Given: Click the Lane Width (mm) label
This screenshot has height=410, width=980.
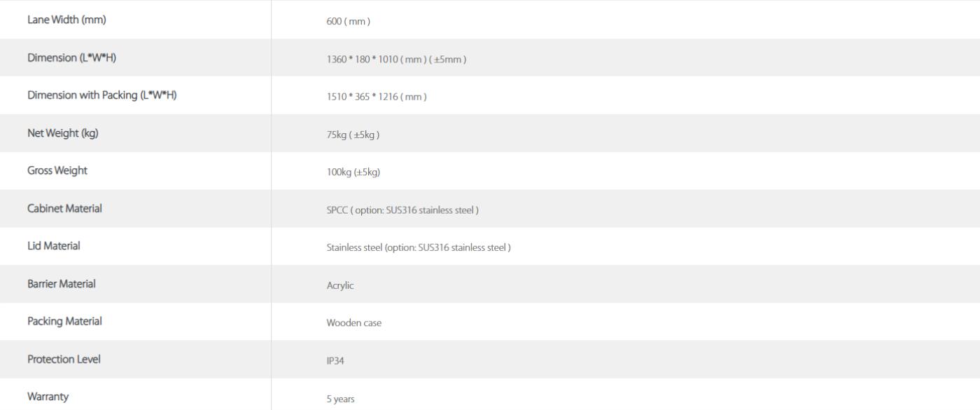Looking at the screenshot, I should [x=66, y=20].
